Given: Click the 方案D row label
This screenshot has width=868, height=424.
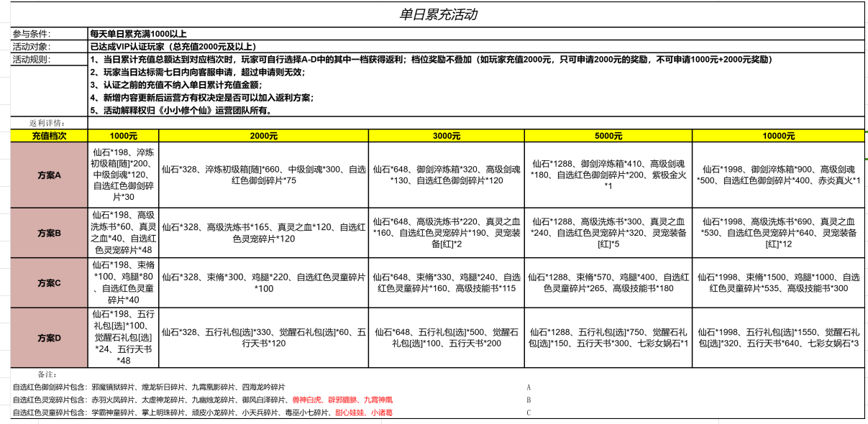Looking at the screenshot, I should (x=49, y=338).
